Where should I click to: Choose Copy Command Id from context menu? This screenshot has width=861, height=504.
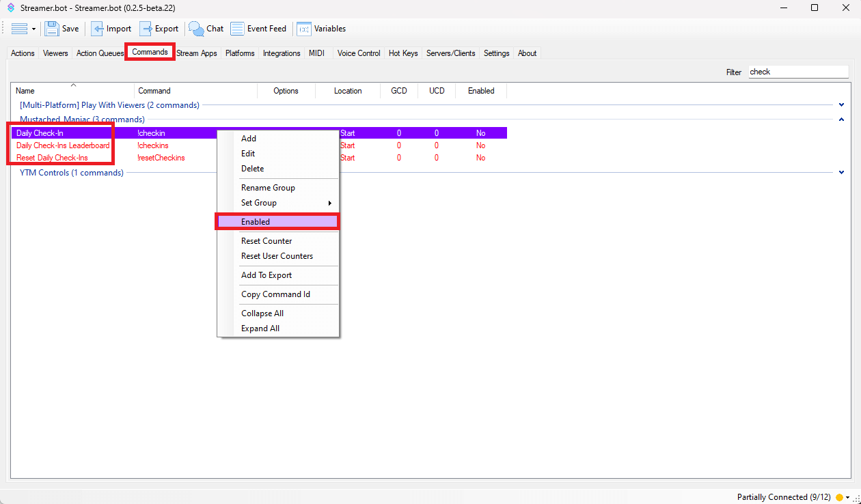tap(275, 294)
